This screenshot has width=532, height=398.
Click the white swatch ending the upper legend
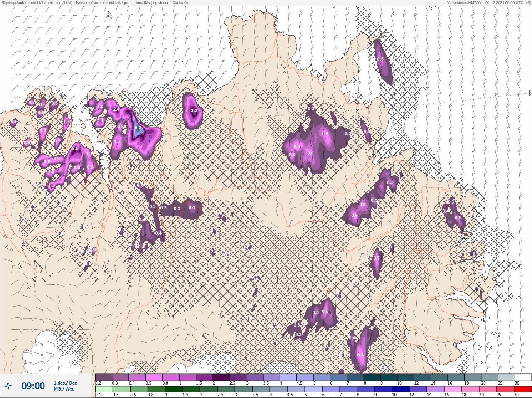coord(522,377)
